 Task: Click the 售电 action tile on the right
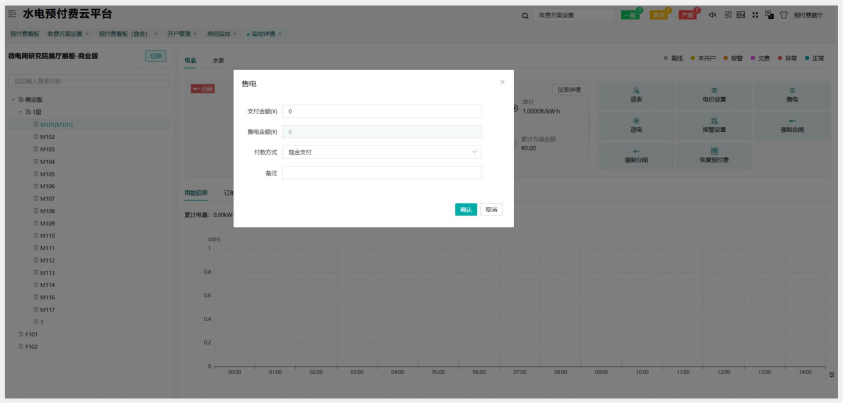[x=792, y=96]
